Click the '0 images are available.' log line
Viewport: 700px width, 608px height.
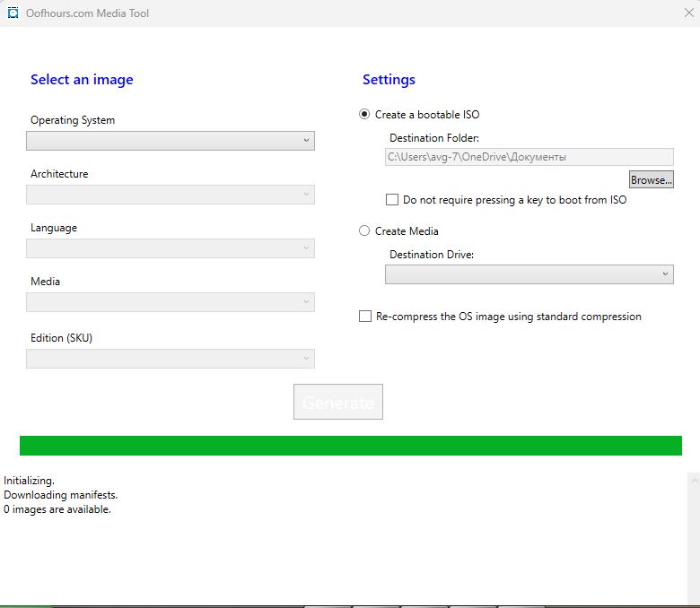[57, 509]
